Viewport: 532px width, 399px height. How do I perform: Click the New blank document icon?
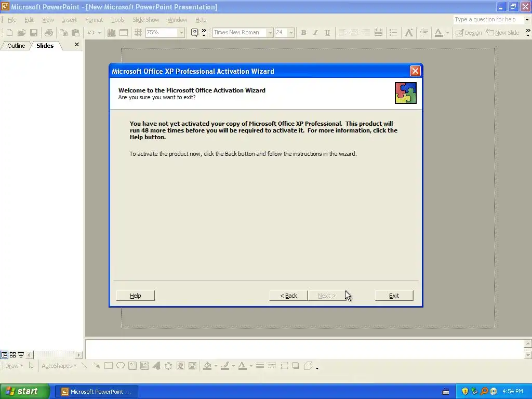[x=9, y=33]
